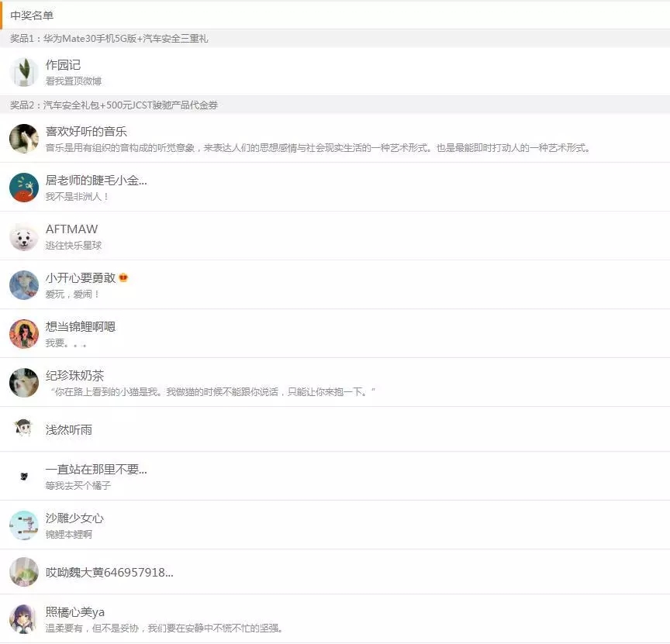Click the avatar of 沙雕少女心
The image size is (670, 644).
24,525
